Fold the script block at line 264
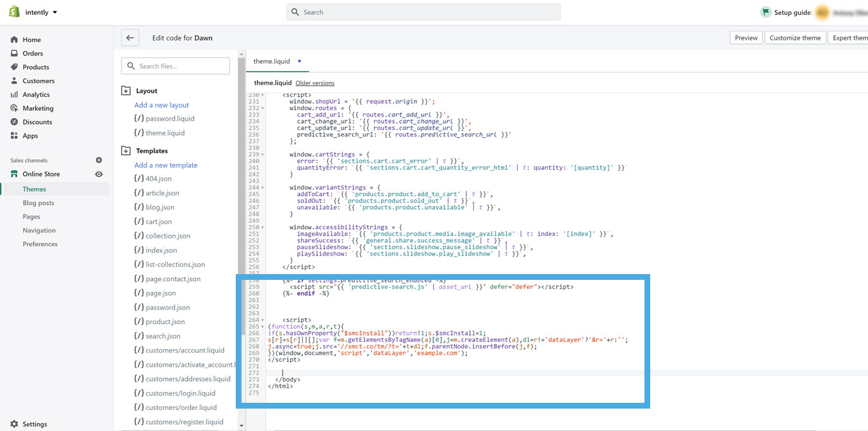This screenshot has width=868, height=431. point(263,320)
